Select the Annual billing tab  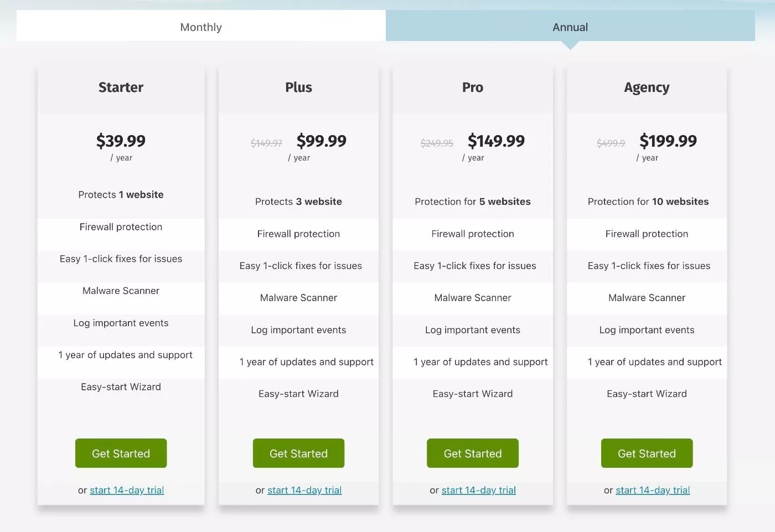coord(570,27)
